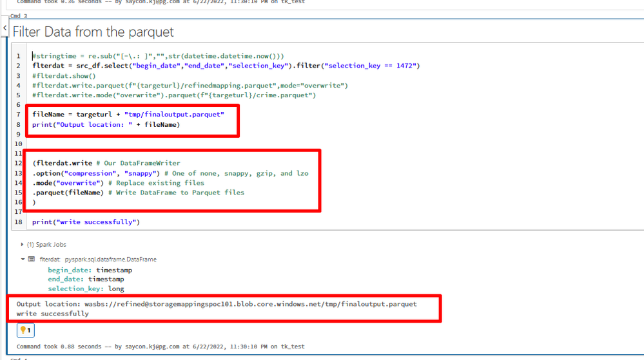Place cursor on the fileName assignment line
Screen dimensions: 644x360
128,114
